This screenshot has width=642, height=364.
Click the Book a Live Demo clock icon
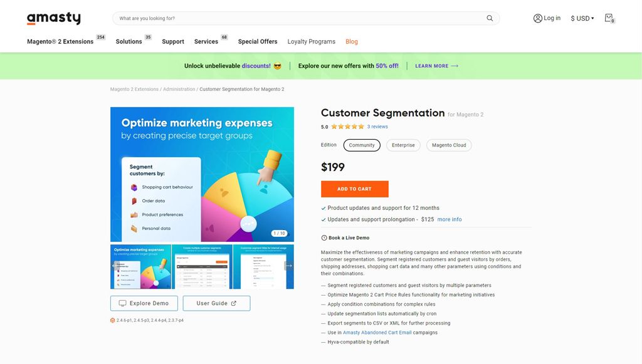323,237
